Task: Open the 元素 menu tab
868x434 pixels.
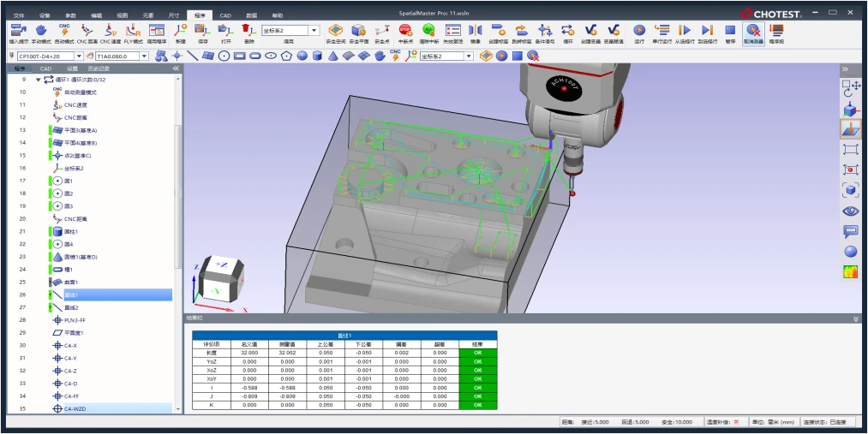Action: click(147, 15)
